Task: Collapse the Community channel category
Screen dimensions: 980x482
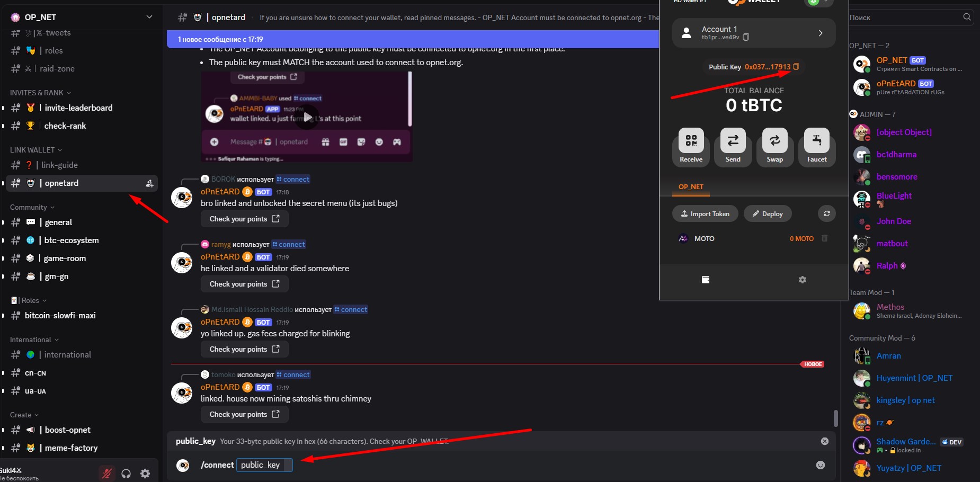Action: [32, 207]
